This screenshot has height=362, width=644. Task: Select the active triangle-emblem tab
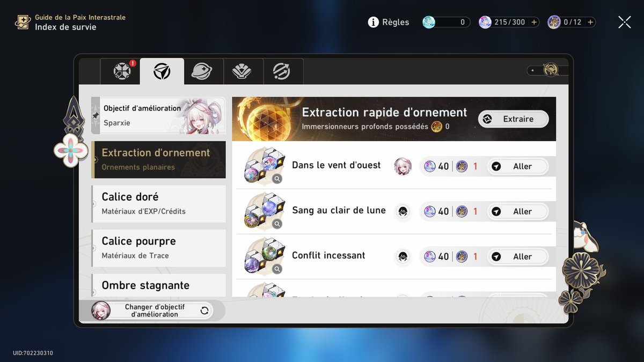[162, 71]
